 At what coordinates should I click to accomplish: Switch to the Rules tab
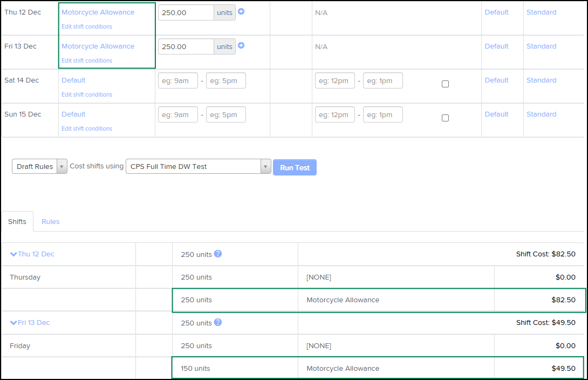point(51,221)
